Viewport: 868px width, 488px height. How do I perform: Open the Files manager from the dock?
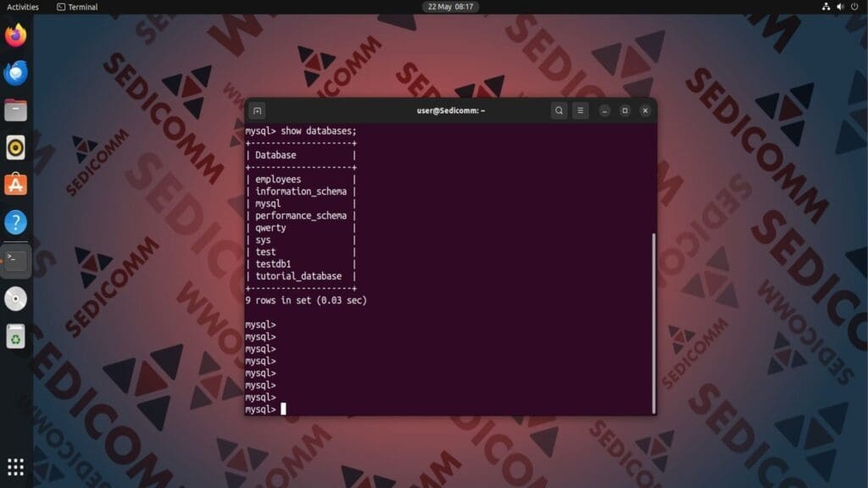15,110
